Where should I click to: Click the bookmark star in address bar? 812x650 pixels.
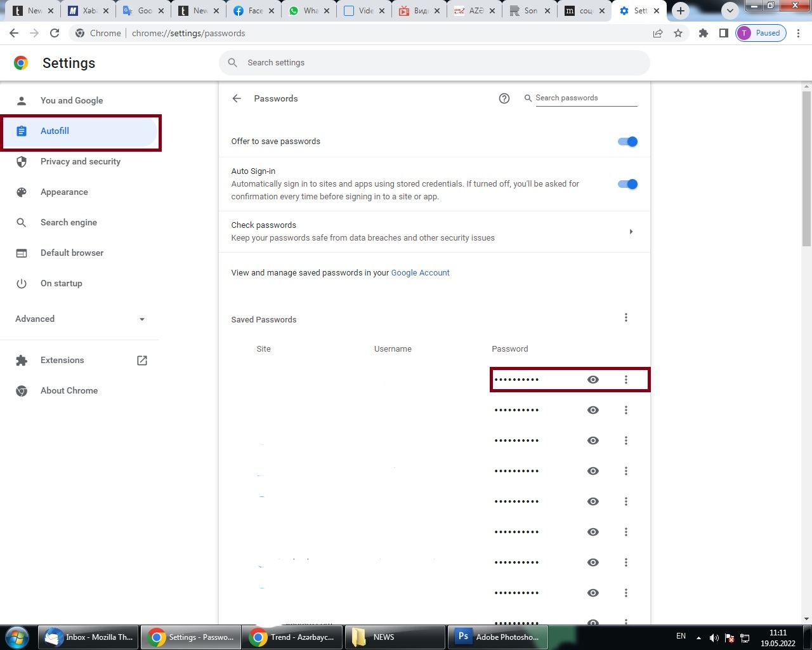click(678, 33)
